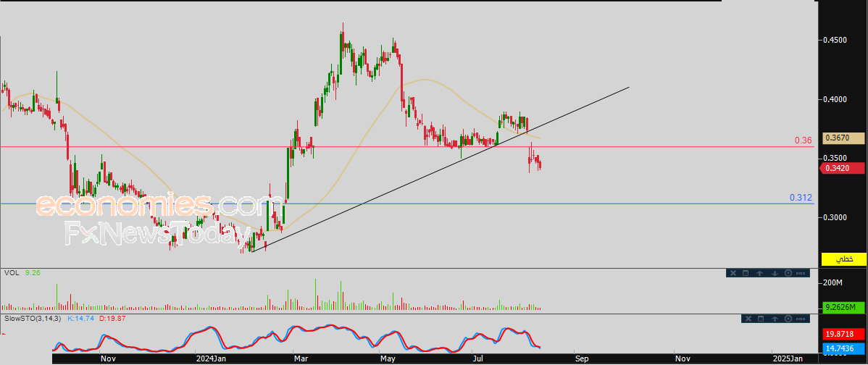Click the VOL 9.26 value
This screenshot has width=868, height=365.
(33, 272)
